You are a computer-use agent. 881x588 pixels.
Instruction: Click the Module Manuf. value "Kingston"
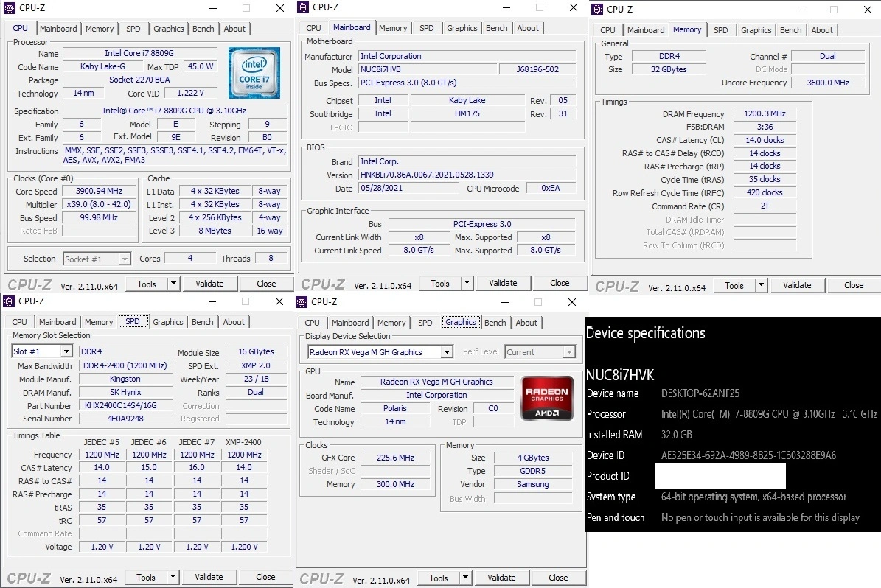click(x=125, y=379)
